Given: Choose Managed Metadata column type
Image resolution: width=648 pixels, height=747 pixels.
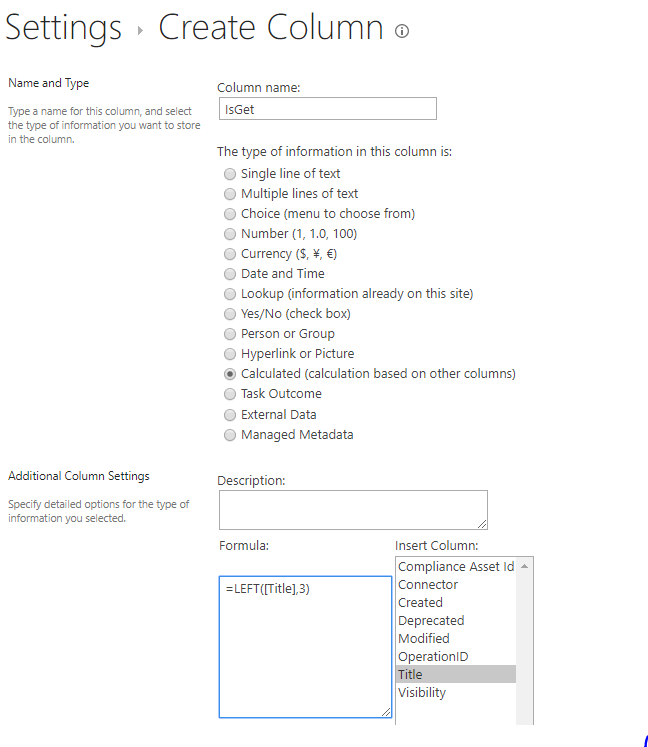Looking at the screenshot, I should tap(230, 435).
